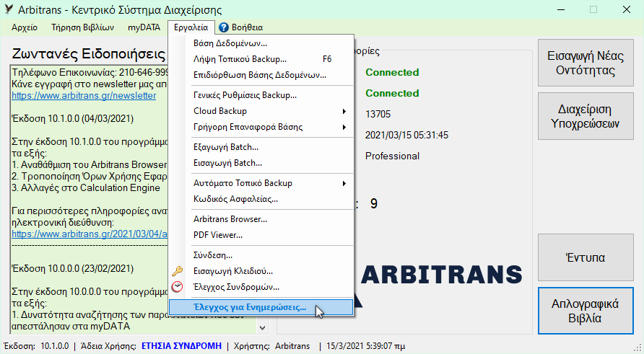Open the arbitrans.gr/newsletter link
Screen dimensions: 644x354
[x=84, y=96]
